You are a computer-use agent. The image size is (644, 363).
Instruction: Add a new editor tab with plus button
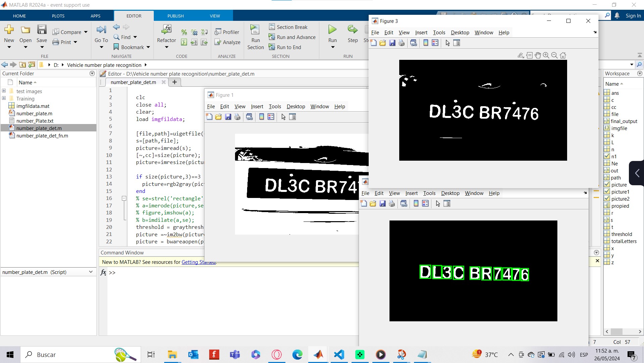coord(175,82)
